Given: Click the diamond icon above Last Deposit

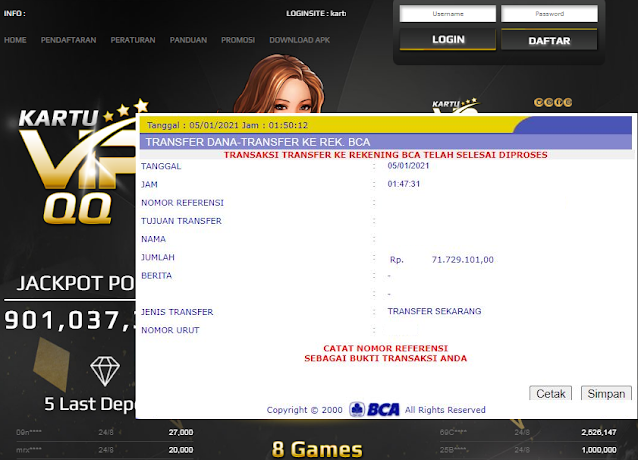Looking at the screenshot, I should (105, 371).
